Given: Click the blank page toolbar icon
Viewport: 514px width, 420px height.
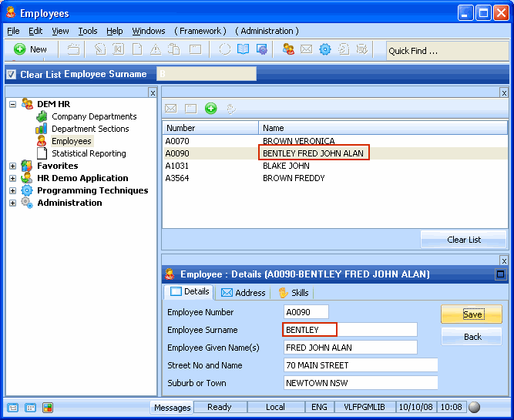Looking at the screenshot, I should pyautogui.click(x=137, y=49).
